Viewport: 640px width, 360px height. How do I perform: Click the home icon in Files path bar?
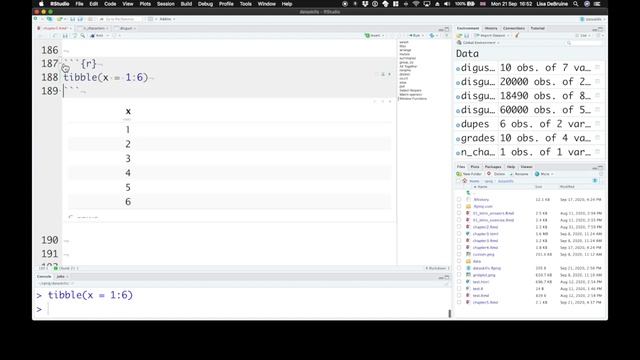click(x=464, y=181)
